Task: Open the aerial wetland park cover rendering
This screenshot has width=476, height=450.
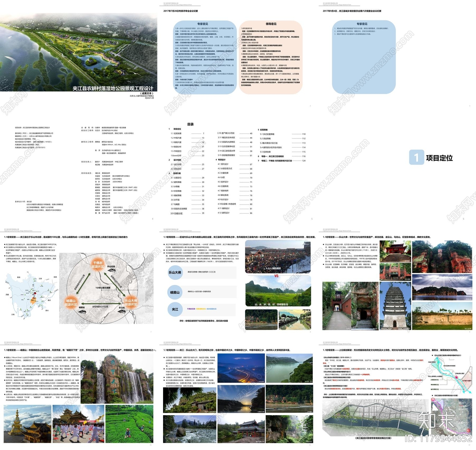Action: [x=79, y=52]
